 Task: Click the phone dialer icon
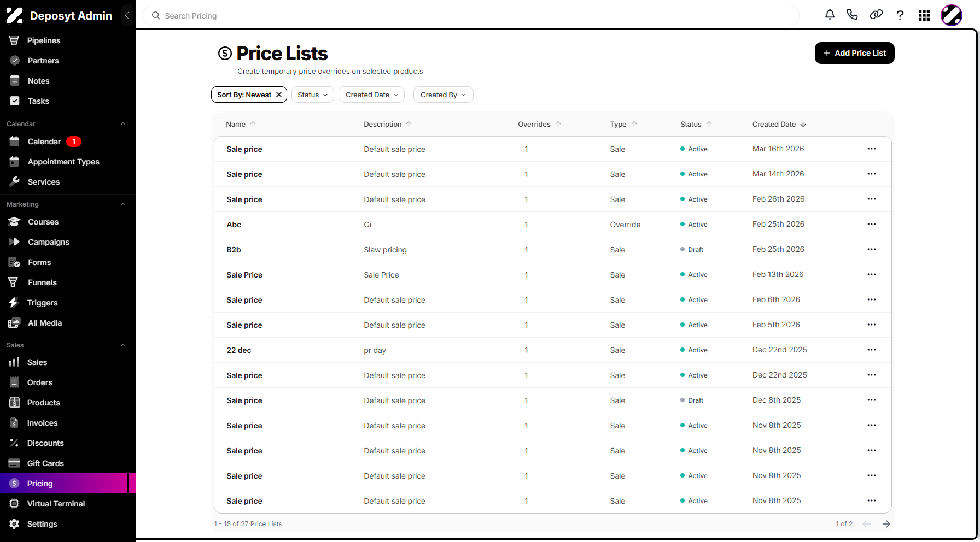click(x=852, y=15)
